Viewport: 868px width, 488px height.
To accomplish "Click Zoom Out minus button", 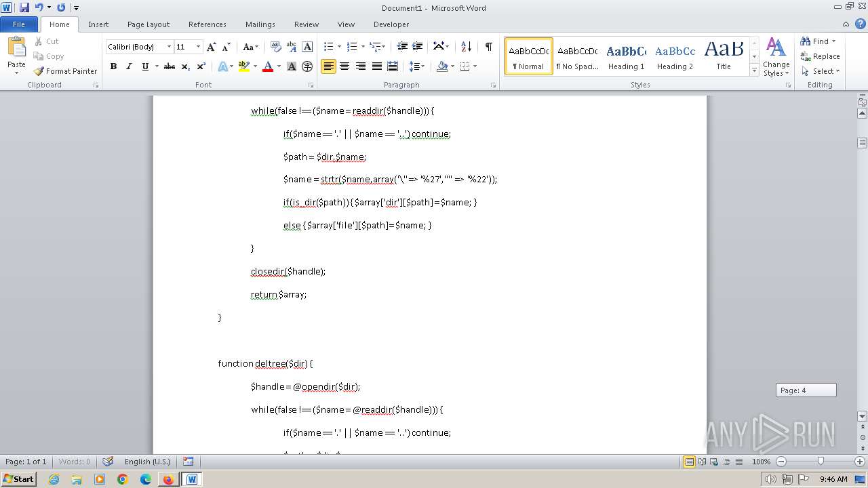I will (781, 462).
